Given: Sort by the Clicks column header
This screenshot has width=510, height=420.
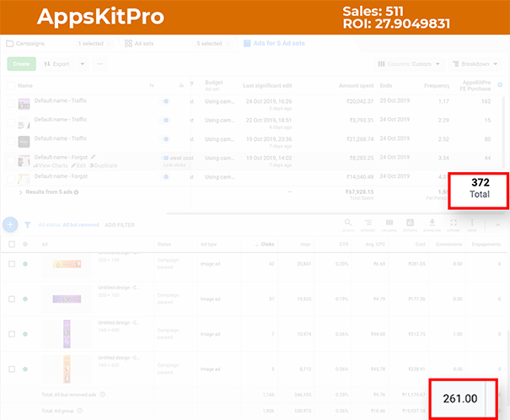Looking at the screenshot, I should click(x=265, y=245).
